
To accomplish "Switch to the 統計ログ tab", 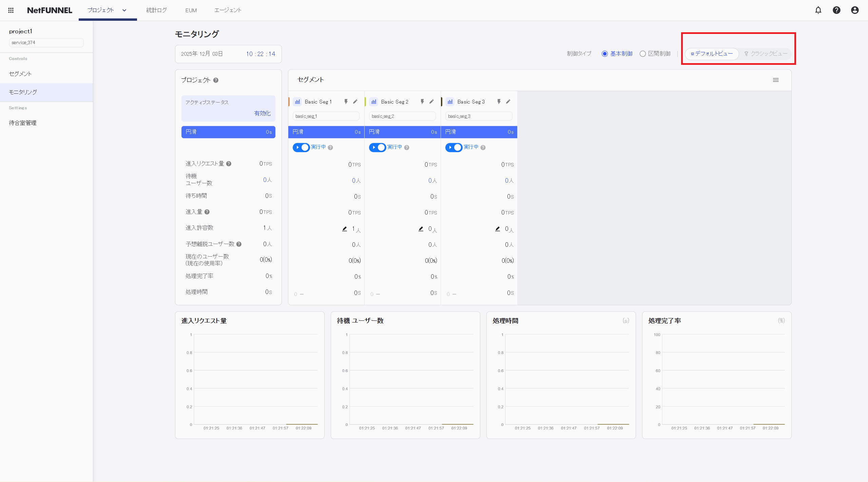I will 156,10.
